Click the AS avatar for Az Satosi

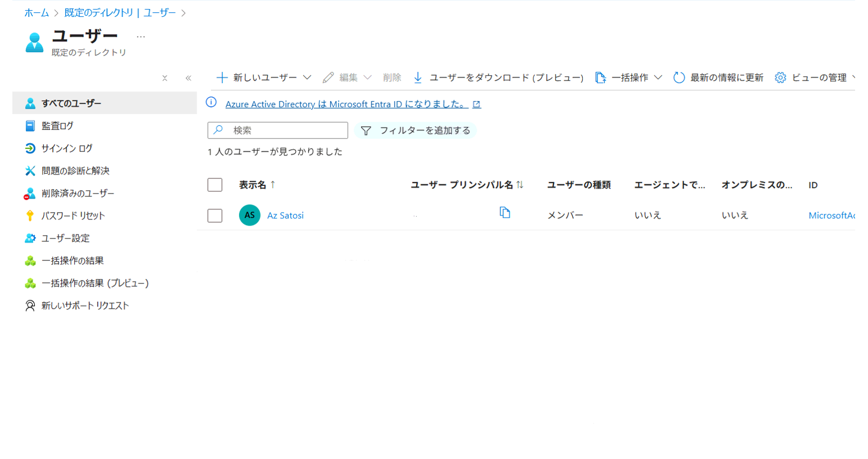pos(249,215)
